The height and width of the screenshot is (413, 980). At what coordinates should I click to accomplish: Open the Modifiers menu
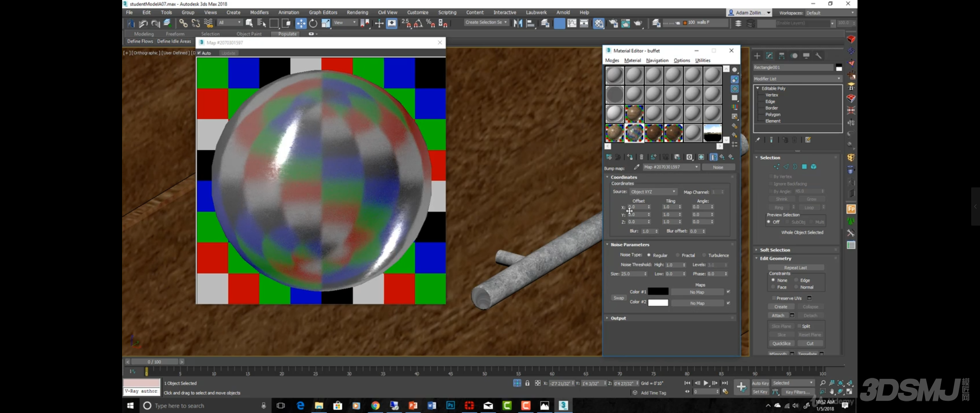(x=259, y=13)
